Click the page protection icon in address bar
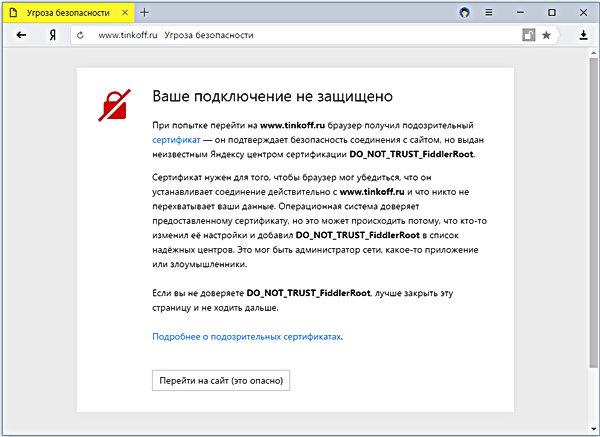 528,35
